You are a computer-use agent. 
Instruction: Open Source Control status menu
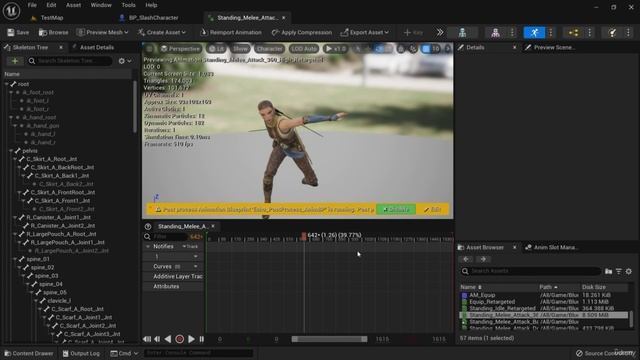point(606,353)
